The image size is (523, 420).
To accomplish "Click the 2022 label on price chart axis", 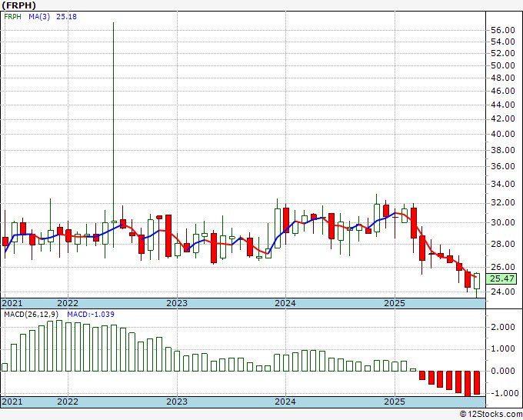I will [68, 303].
